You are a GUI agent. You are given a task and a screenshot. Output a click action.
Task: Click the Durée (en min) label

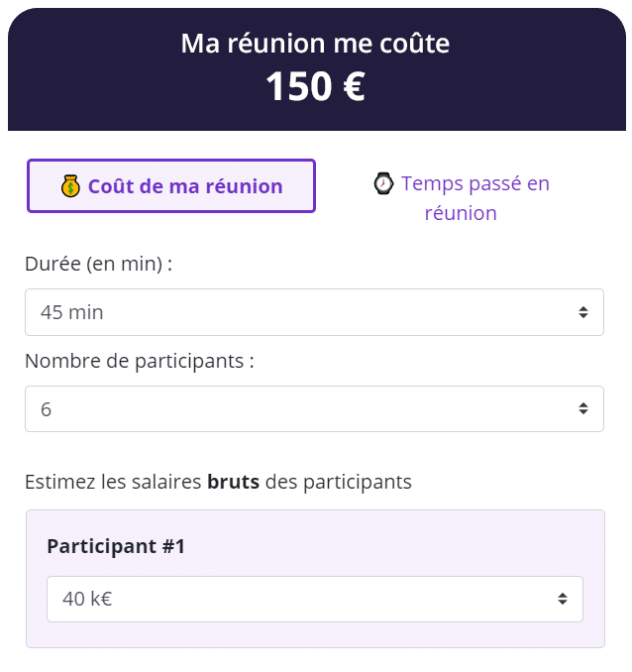[99, 265]
